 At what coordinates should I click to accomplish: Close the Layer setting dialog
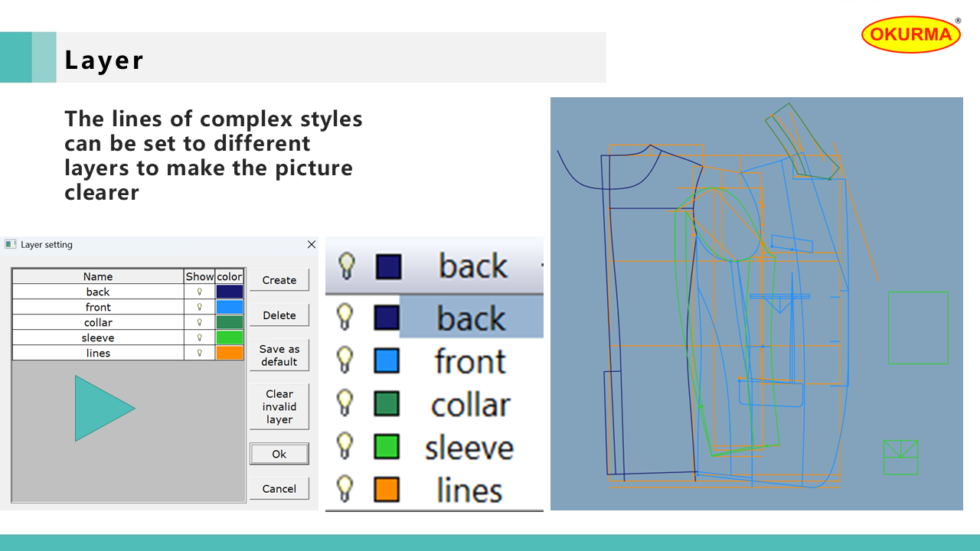[311, 244]
